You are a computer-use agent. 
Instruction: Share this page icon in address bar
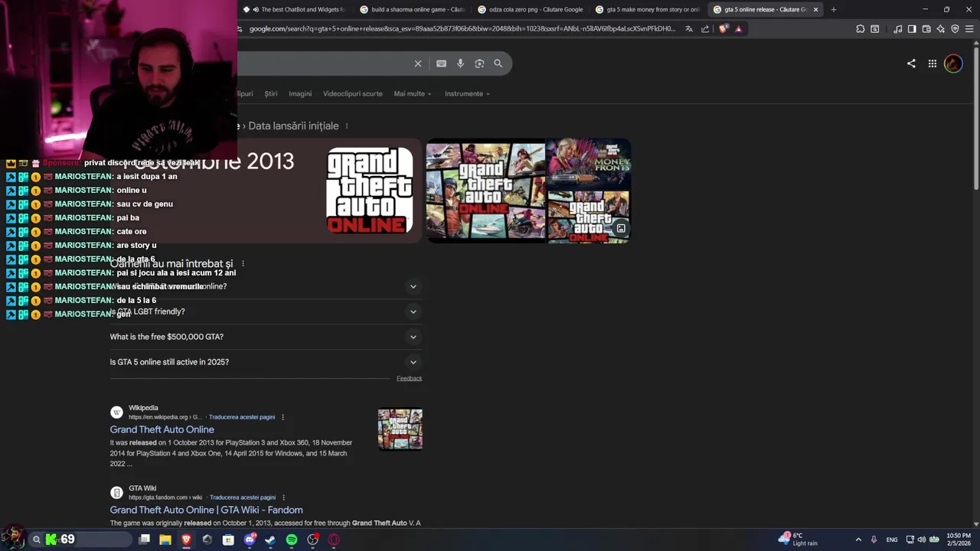tap(705, 29)
